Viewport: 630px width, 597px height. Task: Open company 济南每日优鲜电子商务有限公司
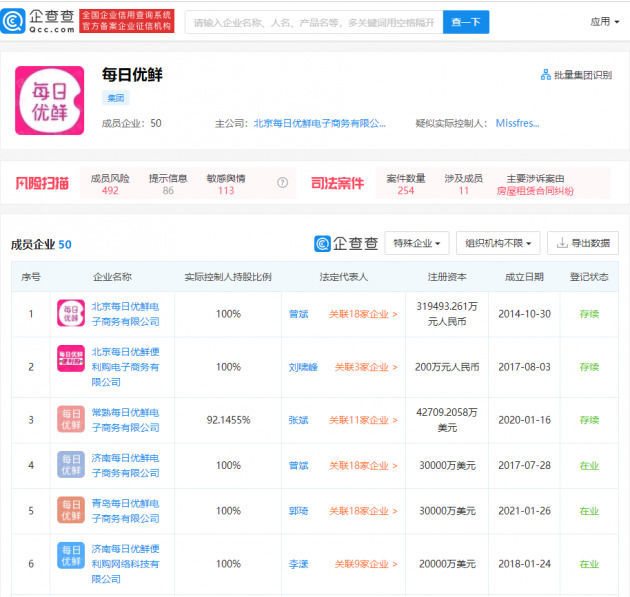[125, 465]
